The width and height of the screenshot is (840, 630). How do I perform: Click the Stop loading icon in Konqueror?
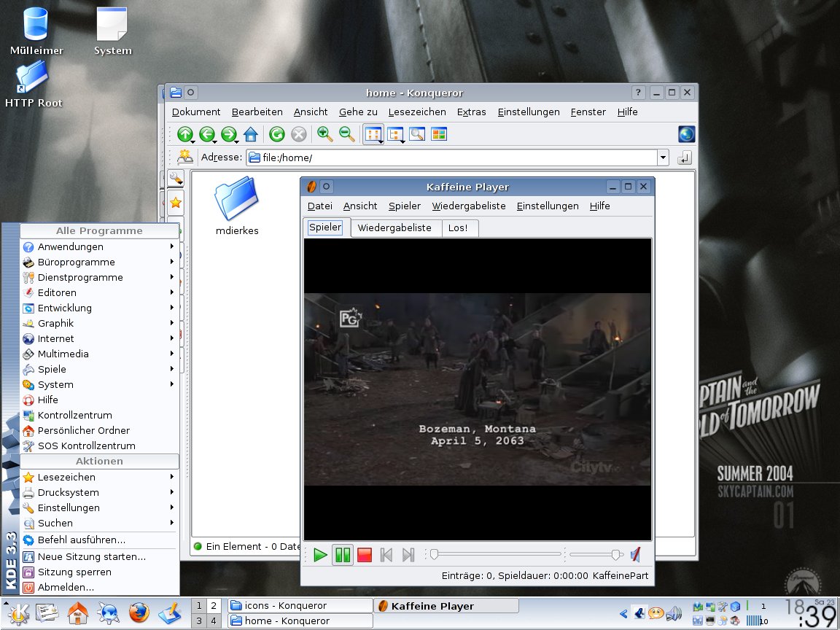299,134
